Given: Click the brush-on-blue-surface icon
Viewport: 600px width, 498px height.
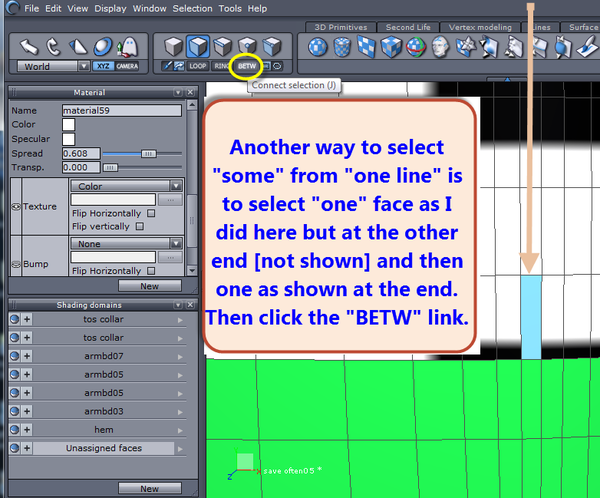Looking at the screenshot, I should point(589,47).
